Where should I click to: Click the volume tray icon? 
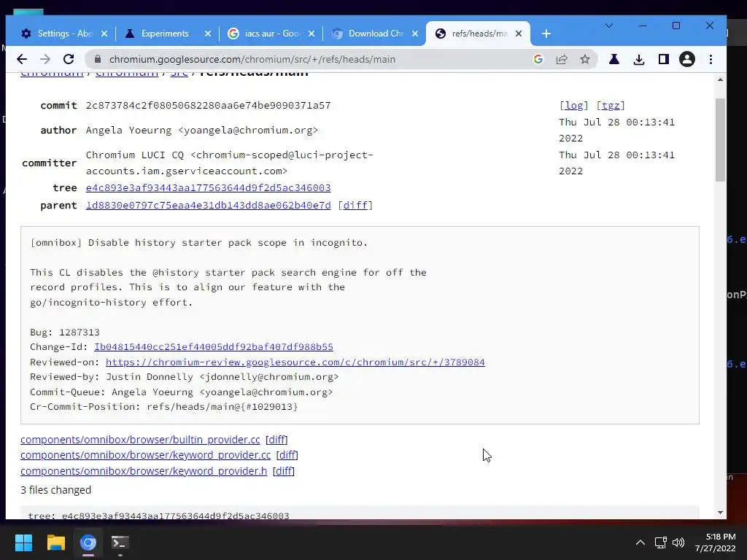[x=678, y=542]
